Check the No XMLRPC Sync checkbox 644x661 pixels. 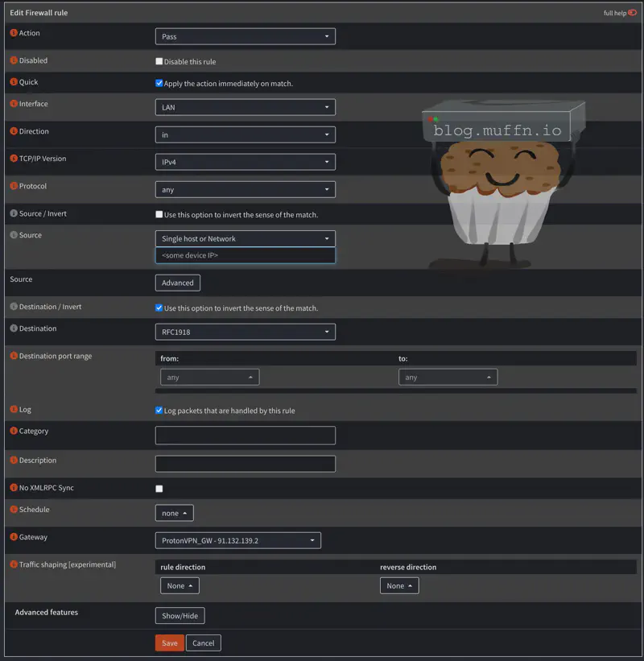tap(159, 489)
